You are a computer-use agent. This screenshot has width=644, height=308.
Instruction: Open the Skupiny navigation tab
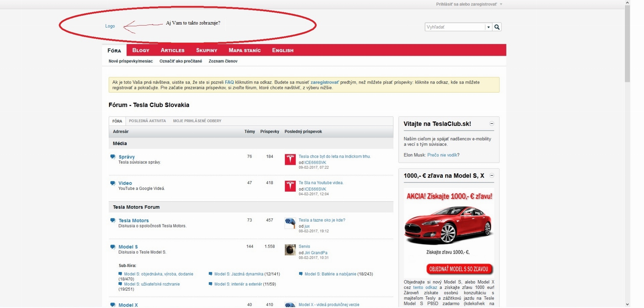(207, 50)
